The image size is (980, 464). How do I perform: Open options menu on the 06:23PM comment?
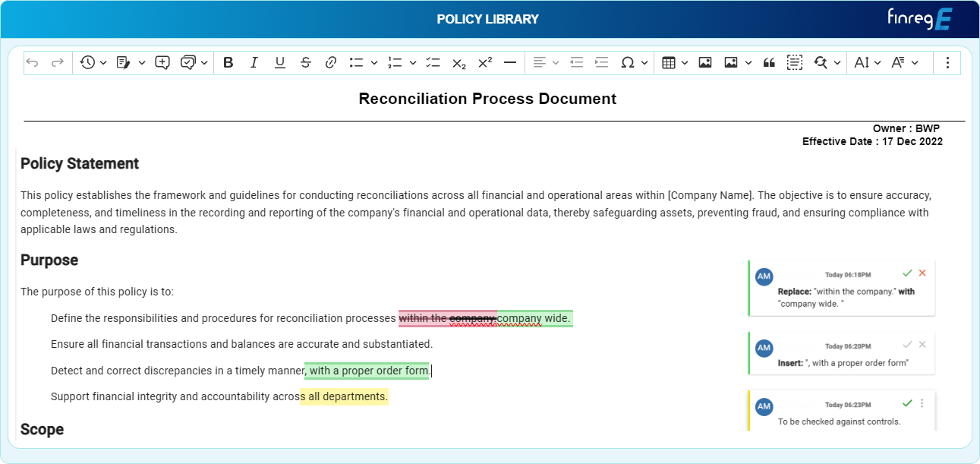pos(923,403)
